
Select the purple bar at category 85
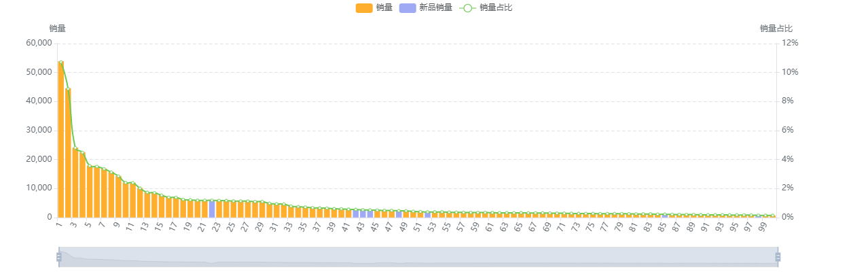coord(665,215)
